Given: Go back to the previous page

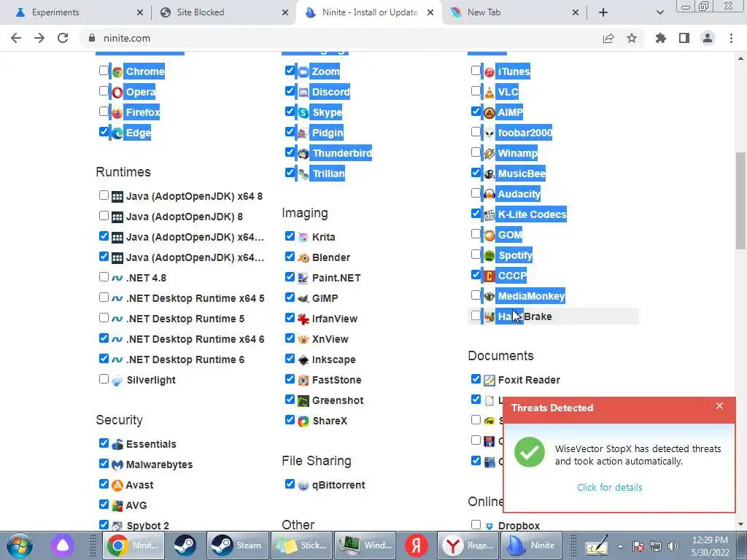Looking at the screenshot, I should tap(16, 38).
